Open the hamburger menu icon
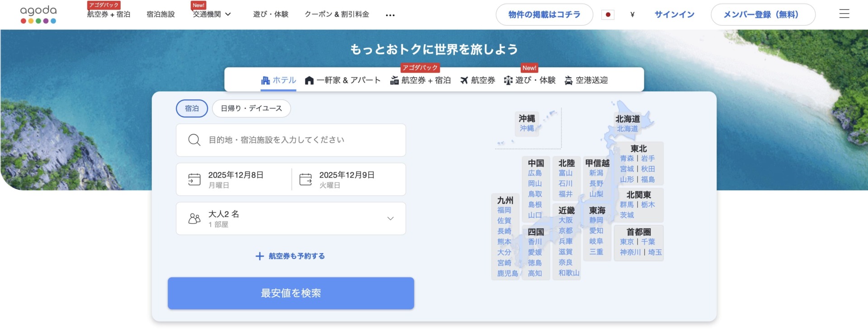Viewport: 868px width, 333px height. point(844,14)
